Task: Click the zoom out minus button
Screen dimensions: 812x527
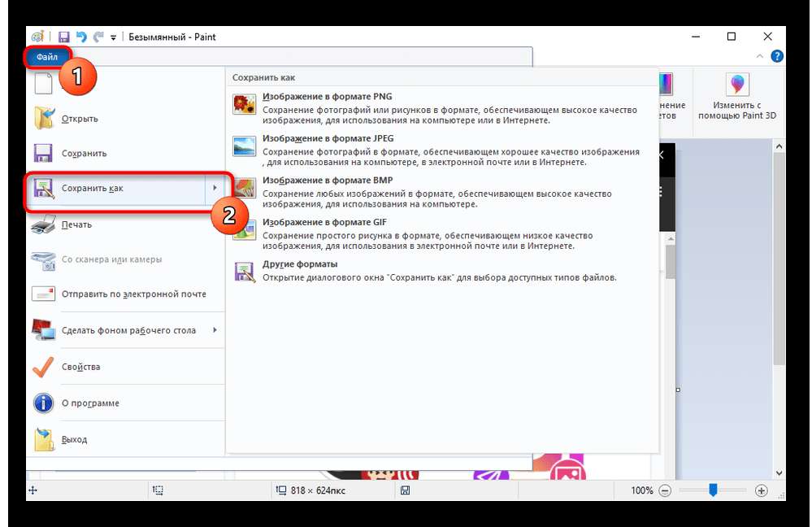Action: [x=665, y=490]
